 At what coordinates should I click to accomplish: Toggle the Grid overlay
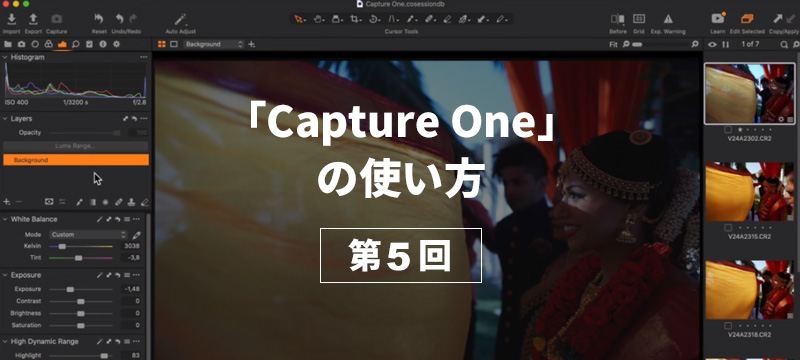[x=639, y=19]
